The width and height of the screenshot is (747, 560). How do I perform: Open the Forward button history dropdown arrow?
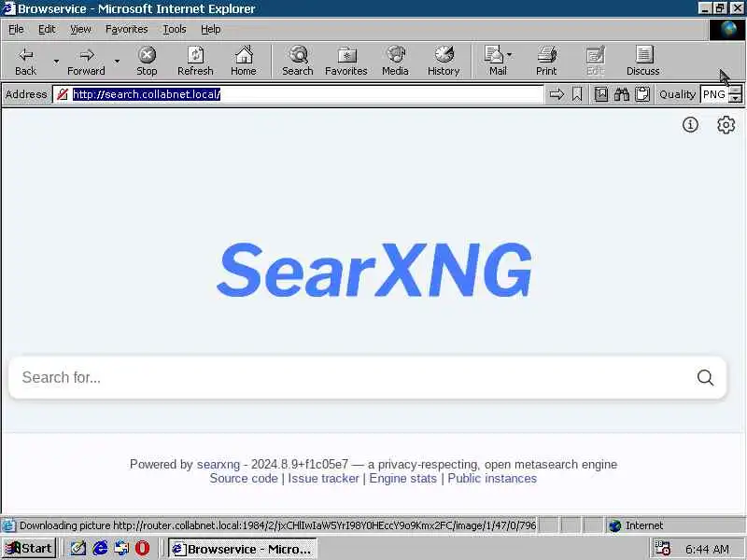(x=117, y=61)
